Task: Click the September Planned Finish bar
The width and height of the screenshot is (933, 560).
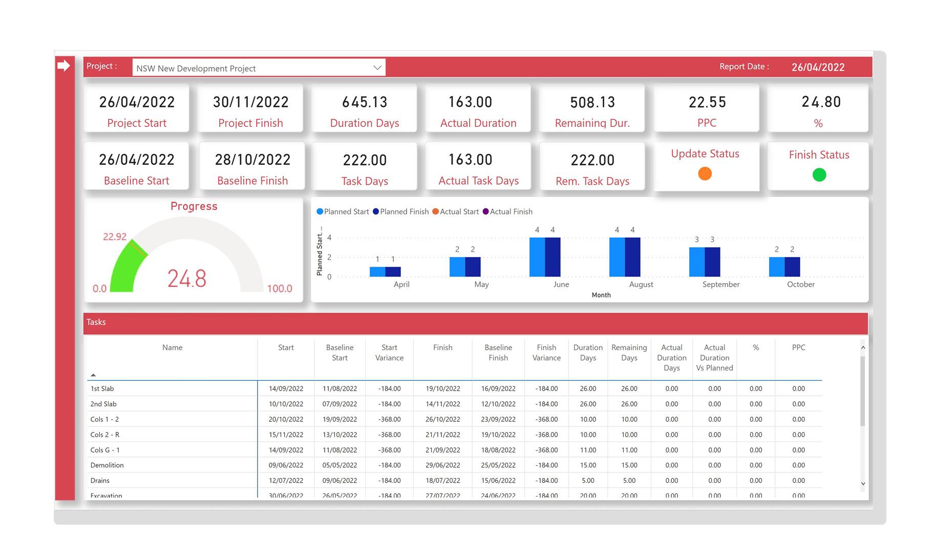Action: 712,262
